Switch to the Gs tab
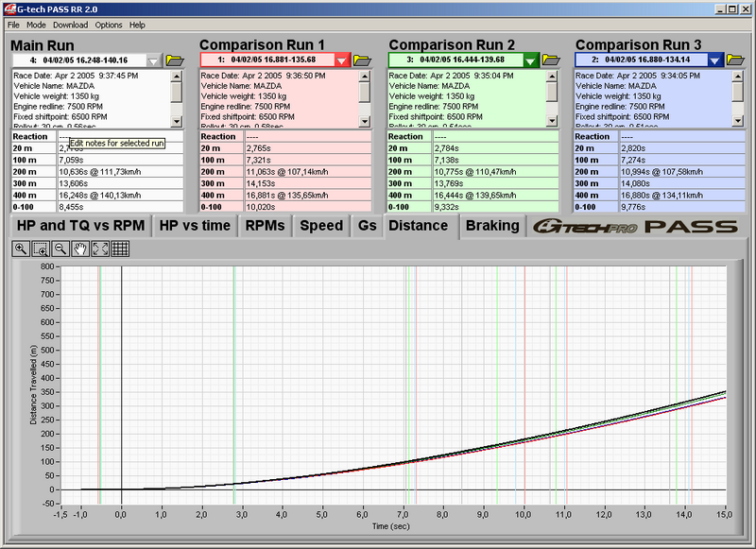756x549 pixels. [367, 226]
